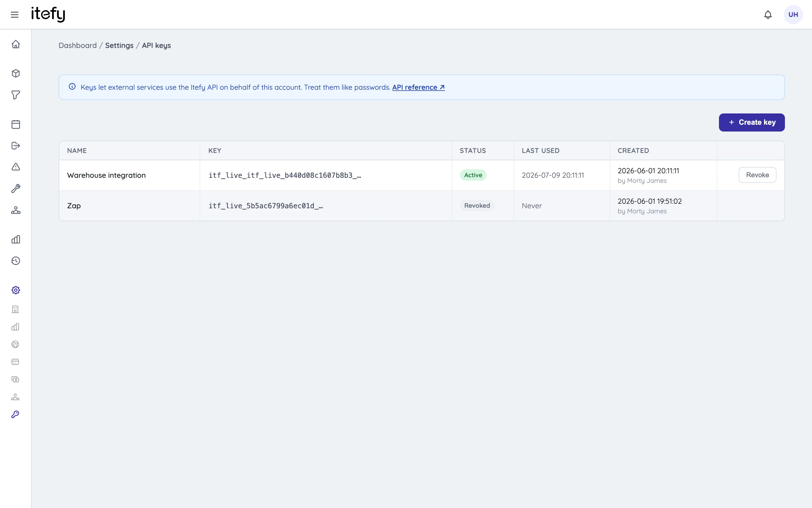This screenshot has width=812, height=508.
Task: Open the wrench maintenance sidebar icon
Action: (16, 189)
